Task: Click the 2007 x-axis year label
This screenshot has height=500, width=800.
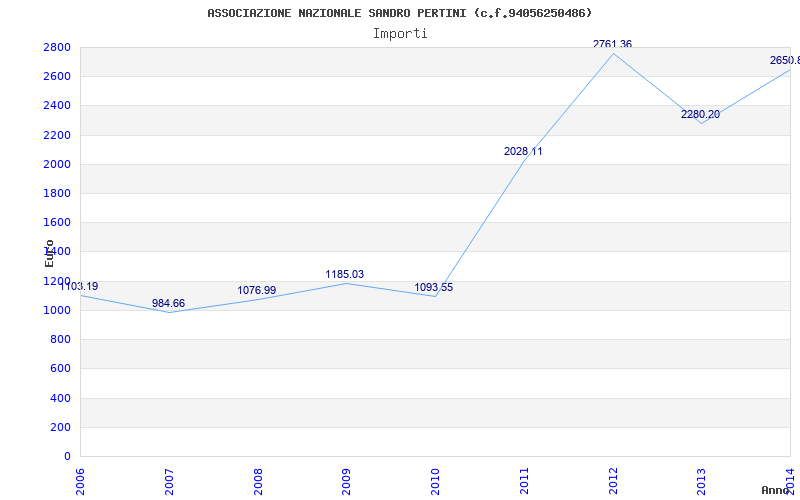Action: point(169,482)
